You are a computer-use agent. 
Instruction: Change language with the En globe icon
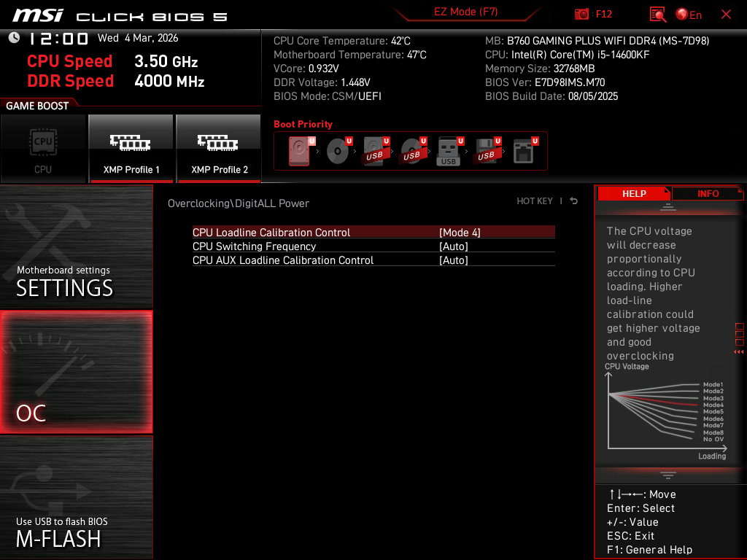689,15
